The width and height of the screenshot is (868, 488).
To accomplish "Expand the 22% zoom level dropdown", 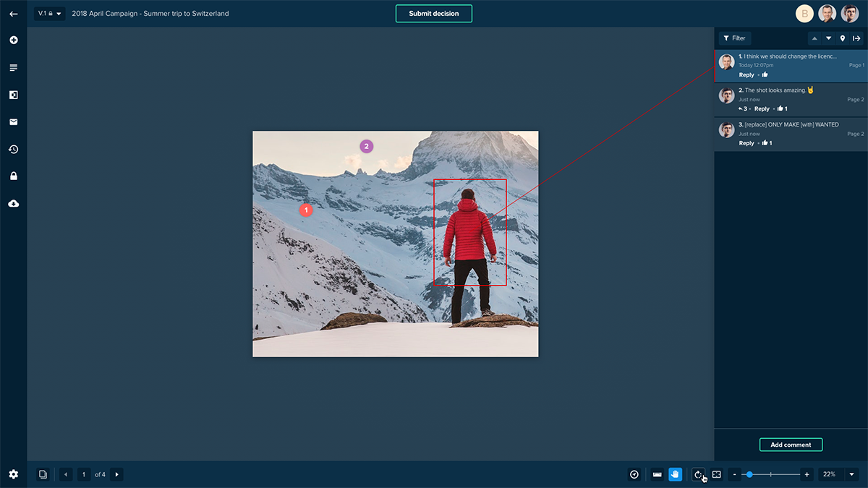I will 851,474.
